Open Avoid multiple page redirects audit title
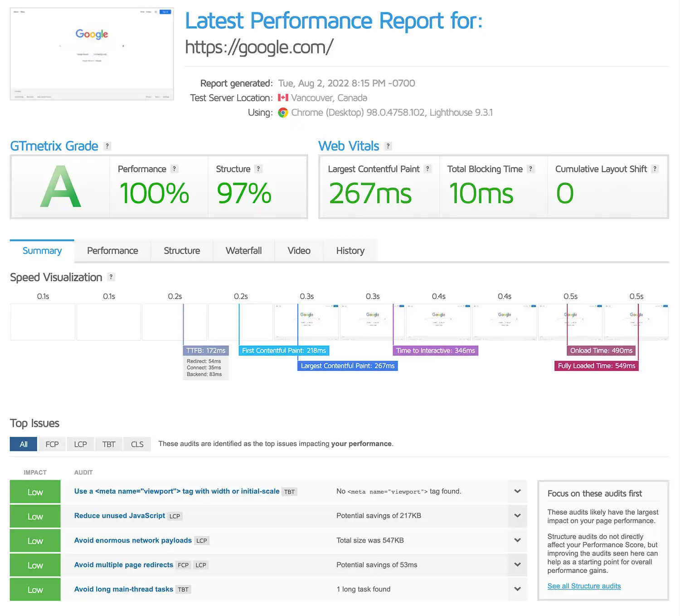The height and width of the screenshot is (616, 680). pos(124,565)
